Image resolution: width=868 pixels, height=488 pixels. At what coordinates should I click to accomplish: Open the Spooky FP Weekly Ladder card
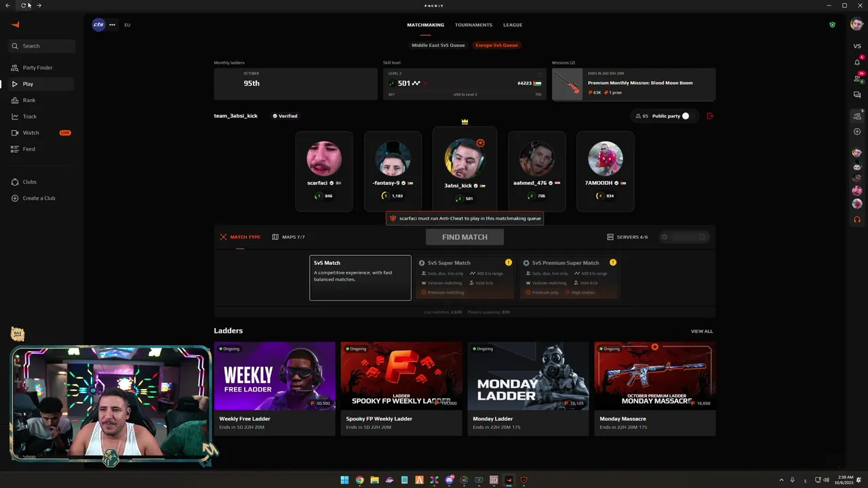tap(401, 388)
